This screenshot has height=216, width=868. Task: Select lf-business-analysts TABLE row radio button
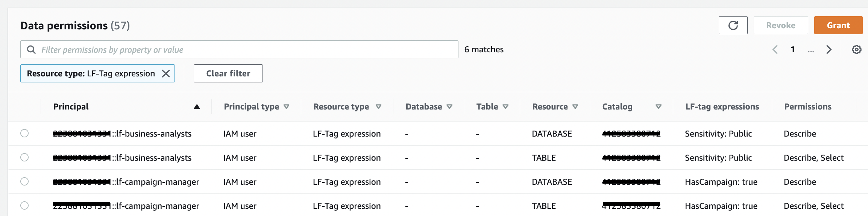coord(24,157)
